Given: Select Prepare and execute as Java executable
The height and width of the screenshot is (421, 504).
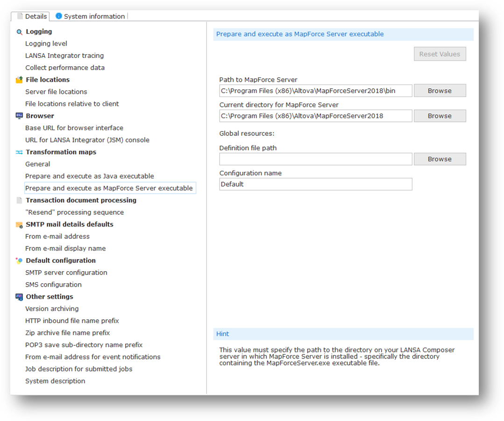Looking at the screenshot, I should tap(90, 176).
